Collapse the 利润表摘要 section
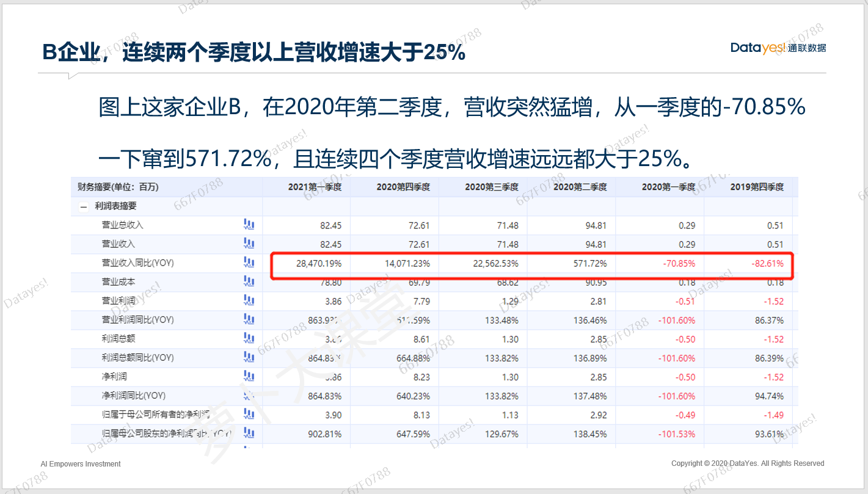Image resolution: width=868 pixels, height=494 pixels. click(x=83, y=206)
